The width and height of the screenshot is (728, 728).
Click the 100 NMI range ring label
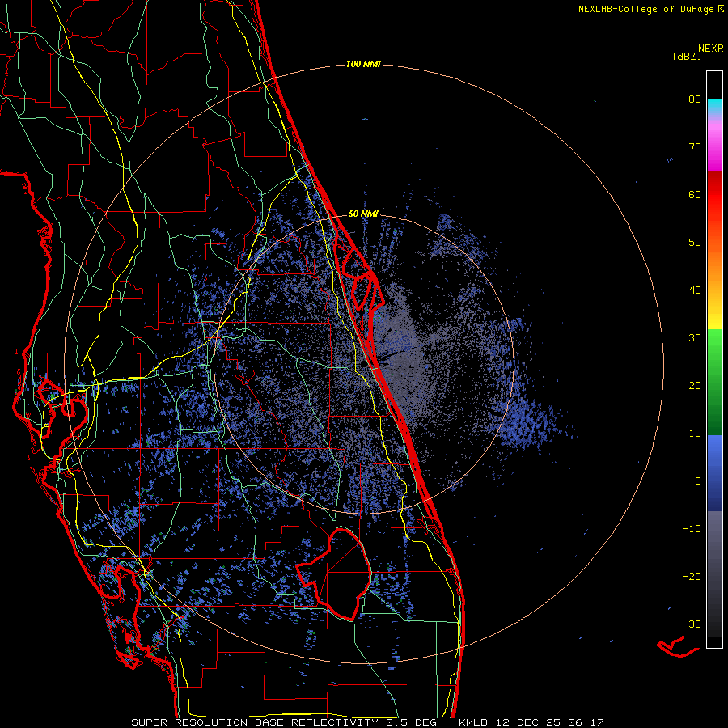(x=363, y=64)
